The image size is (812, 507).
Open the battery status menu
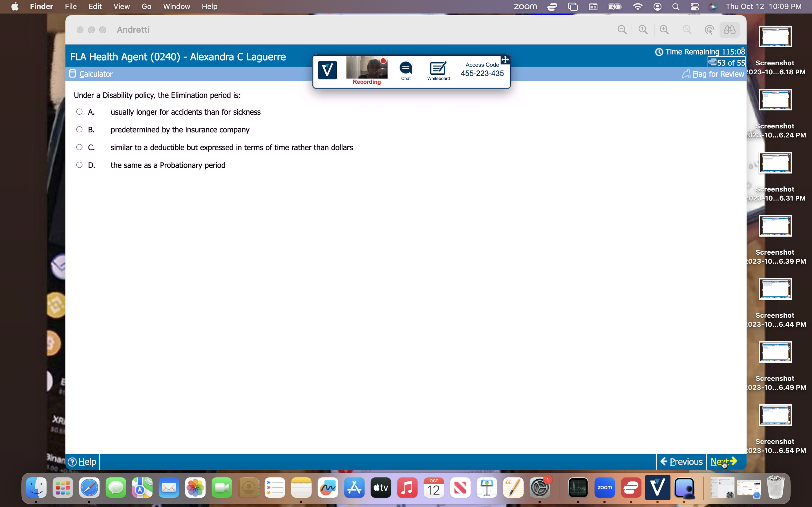tap(615, 6)
